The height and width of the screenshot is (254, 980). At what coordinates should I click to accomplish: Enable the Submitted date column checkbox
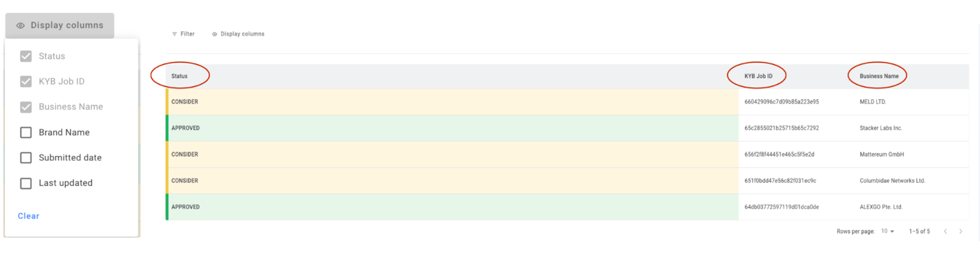pyautogui.click(x=26, y=158)
